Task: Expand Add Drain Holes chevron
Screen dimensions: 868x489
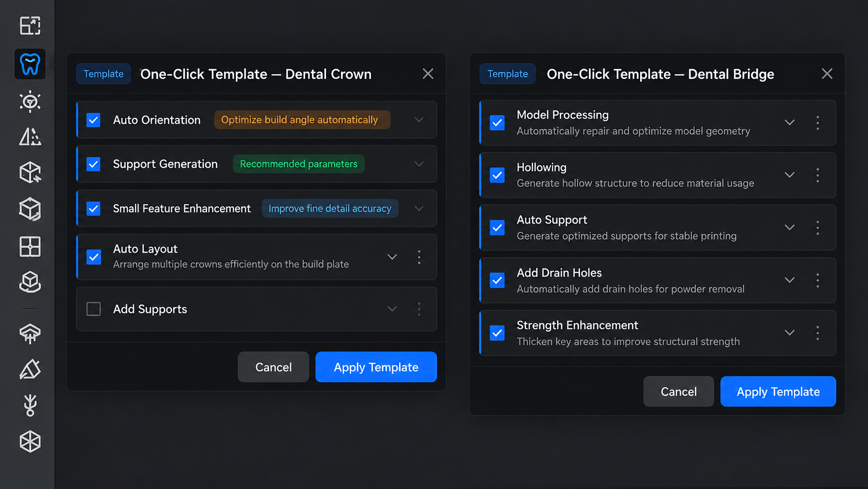Action: (790, 281)
